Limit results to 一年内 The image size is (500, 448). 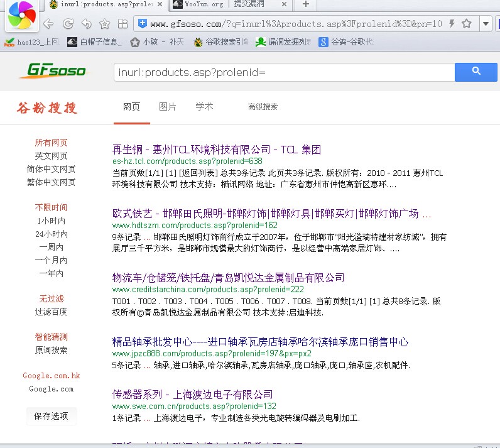coord(51,273)
